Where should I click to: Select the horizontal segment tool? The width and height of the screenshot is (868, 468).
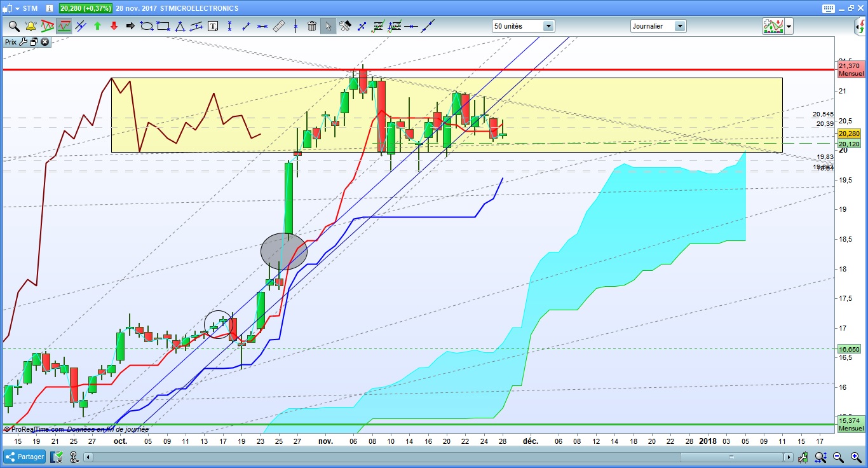tap(262, 26)
